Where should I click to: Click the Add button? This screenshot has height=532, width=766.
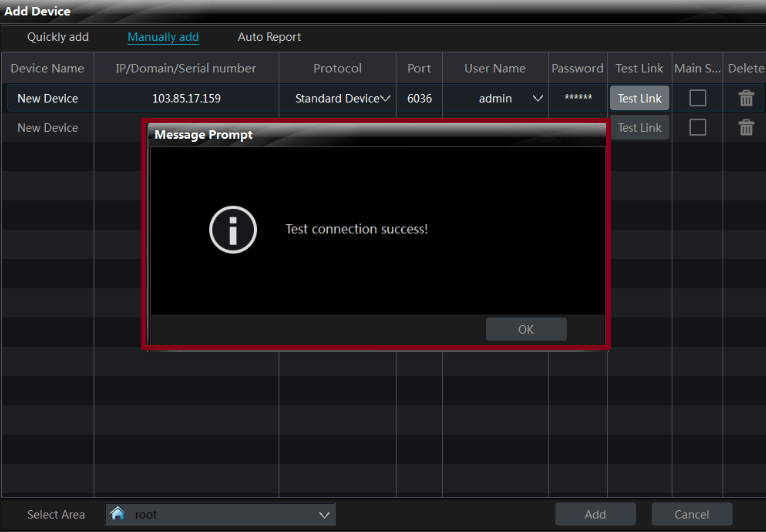click(595, 514)
